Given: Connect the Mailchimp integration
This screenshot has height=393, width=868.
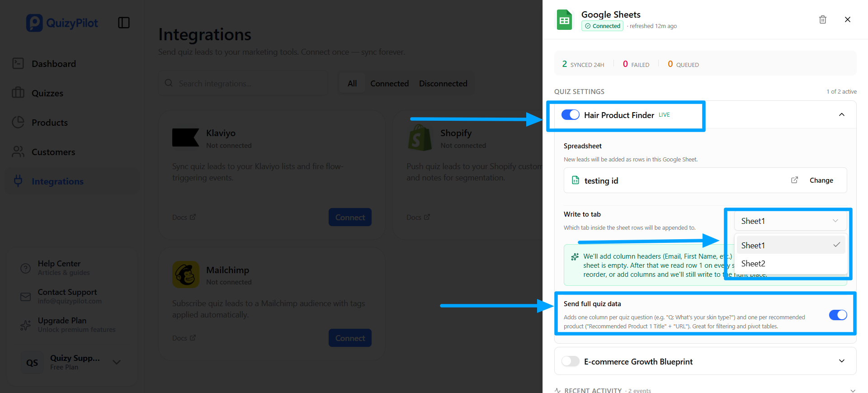Looking at the screenshot, I should click(x=350, y=338).
